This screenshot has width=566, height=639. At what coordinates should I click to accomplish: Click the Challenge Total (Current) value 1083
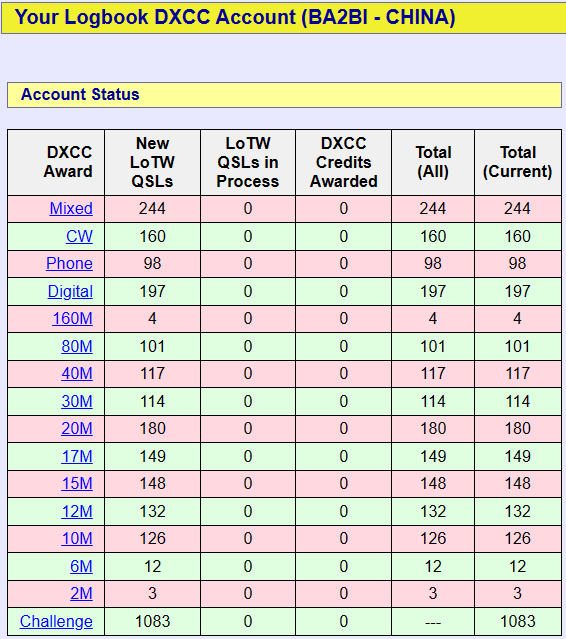click(x=518, y=621)
